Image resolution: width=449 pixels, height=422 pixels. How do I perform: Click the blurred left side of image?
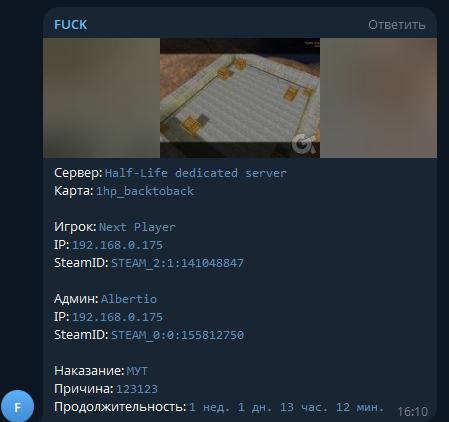pyautogui.click(x=101, y=98)
